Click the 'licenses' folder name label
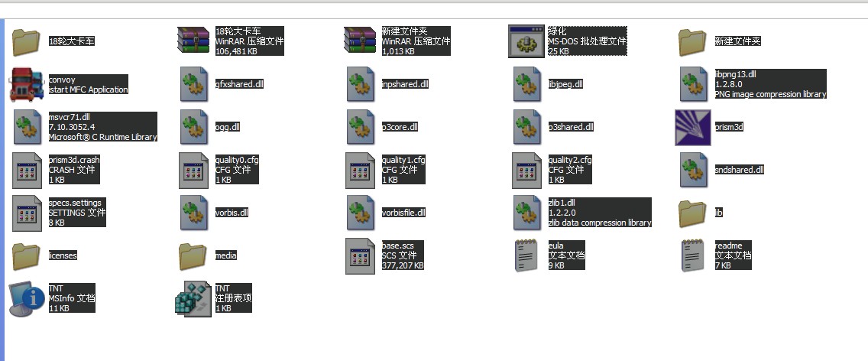Screen dimensions: 868x361 click(63, 255)
